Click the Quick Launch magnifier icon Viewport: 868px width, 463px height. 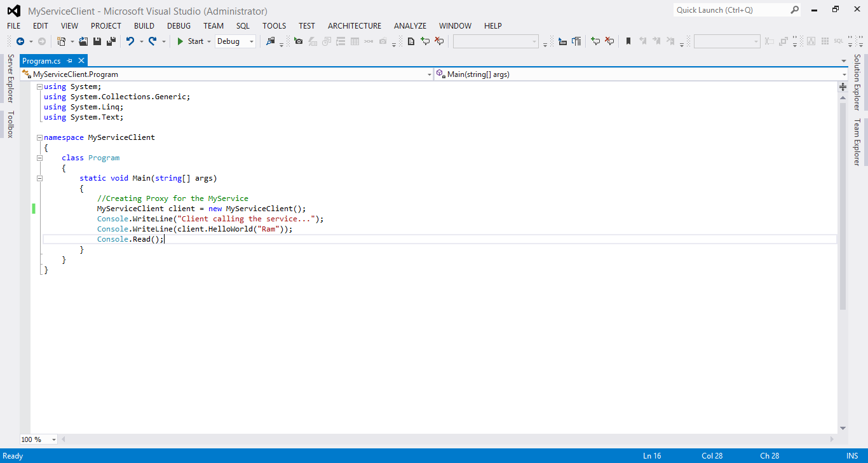[794, 10]
